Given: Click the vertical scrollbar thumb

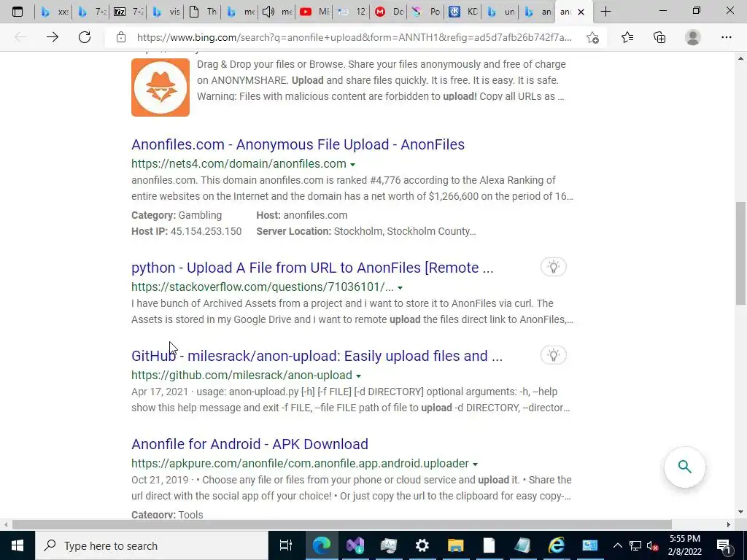Looking at the screenshot, I should pos(740,253).
